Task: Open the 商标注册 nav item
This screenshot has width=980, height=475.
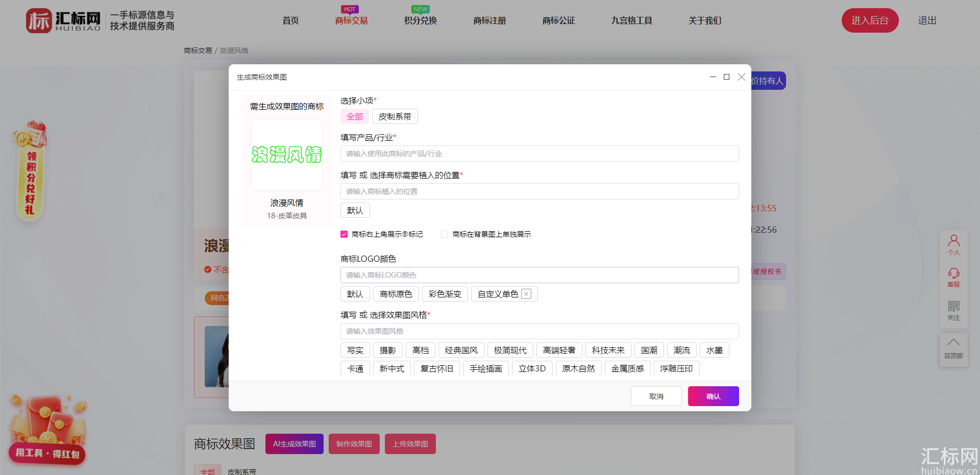Action: click(489, 20)
